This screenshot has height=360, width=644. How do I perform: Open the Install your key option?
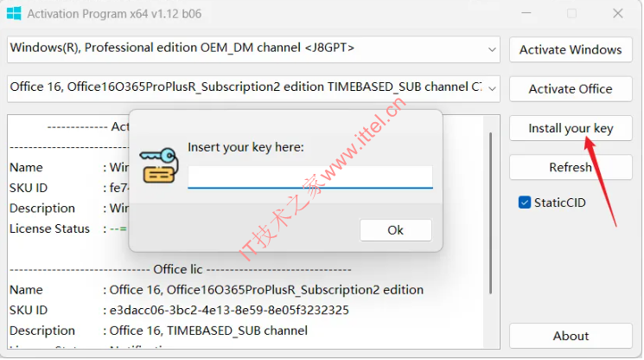click(571, 128)
